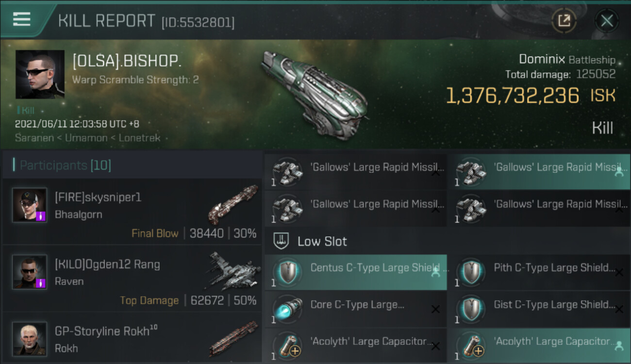Image resolution: width=631 pixels, height=364 pixels.
Task: Close the kill report window
Action: click(x=607, y=20)
